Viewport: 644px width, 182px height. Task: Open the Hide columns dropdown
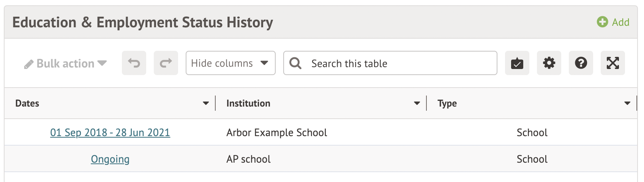click(230, 63)
